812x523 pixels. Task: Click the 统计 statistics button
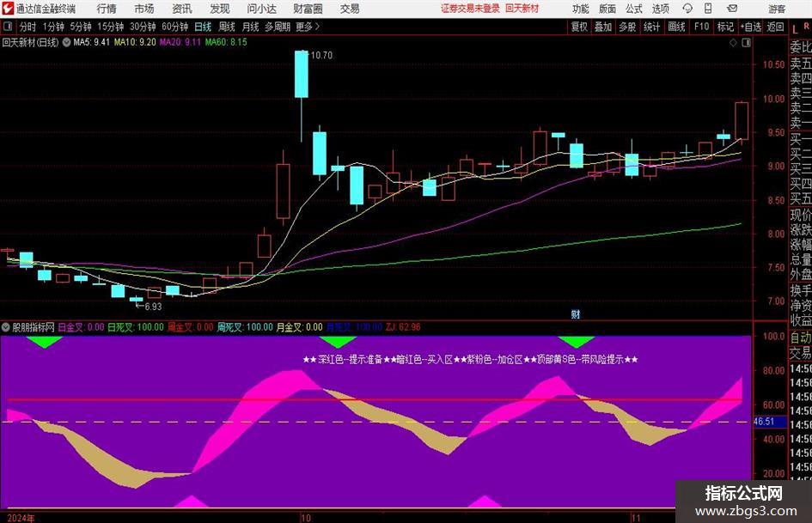(x=651, y=27)
